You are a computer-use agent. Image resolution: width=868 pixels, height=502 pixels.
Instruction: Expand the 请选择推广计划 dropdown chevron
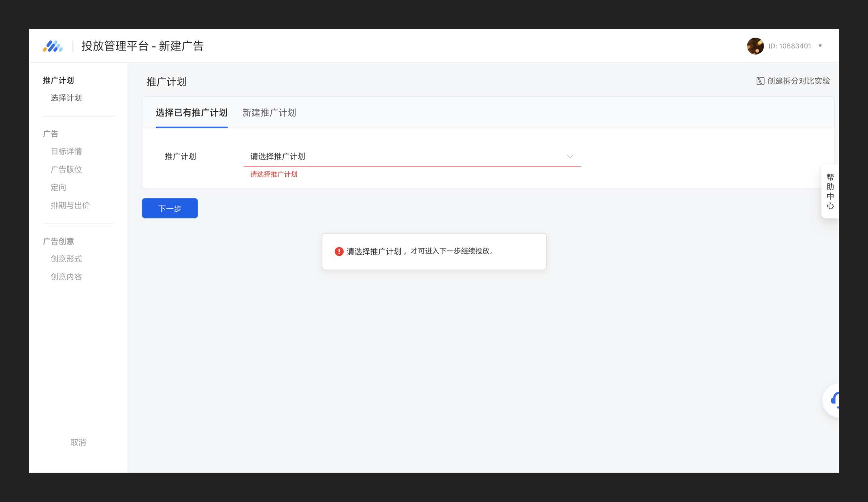pos(570,156)
